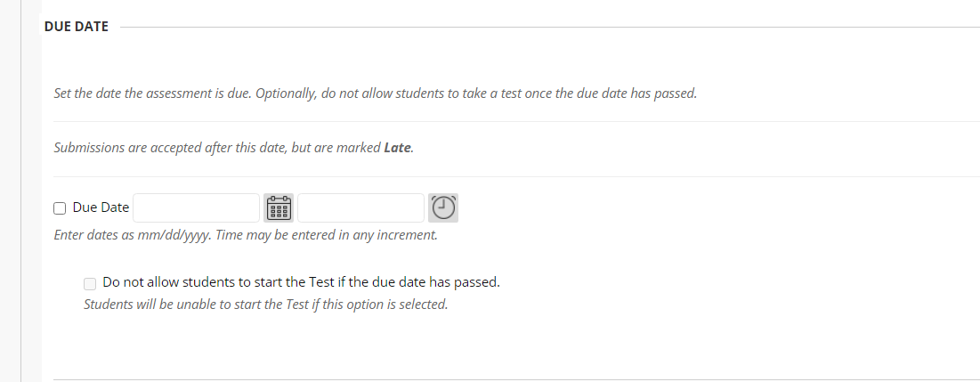
Task: Click the 'Students will be unable to start' note
Action: tap(265, 305)
